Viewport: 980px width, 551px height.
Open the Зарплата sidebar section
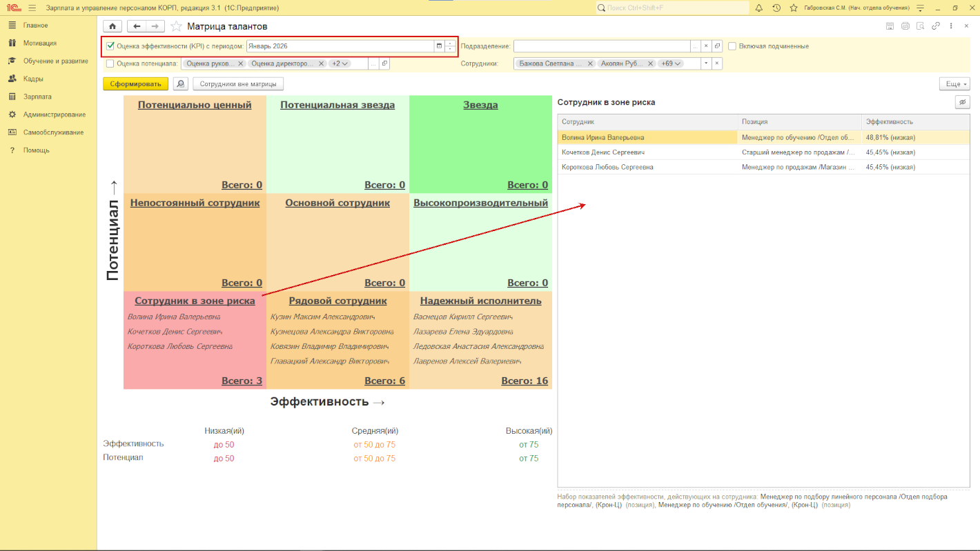point(37,97)
